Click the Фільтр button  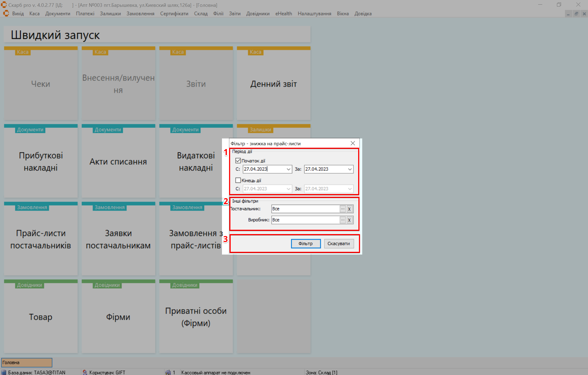[306, 243]
